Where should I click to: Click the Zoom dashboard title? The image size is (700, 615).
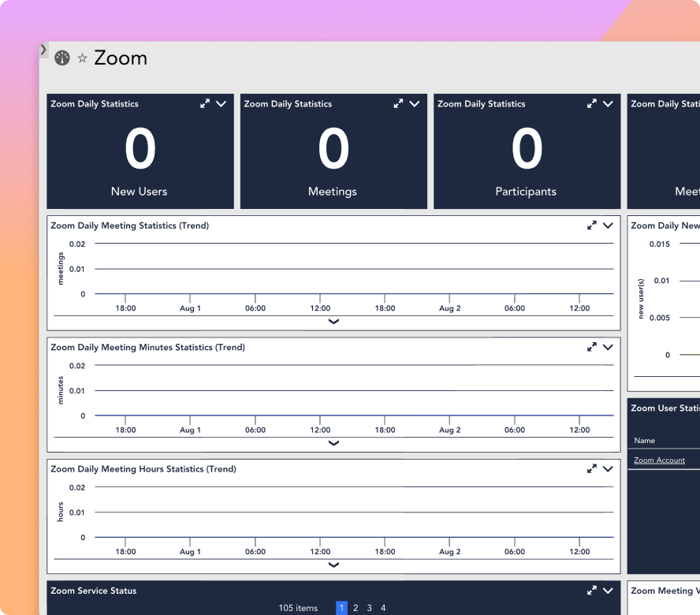(121, 58)
